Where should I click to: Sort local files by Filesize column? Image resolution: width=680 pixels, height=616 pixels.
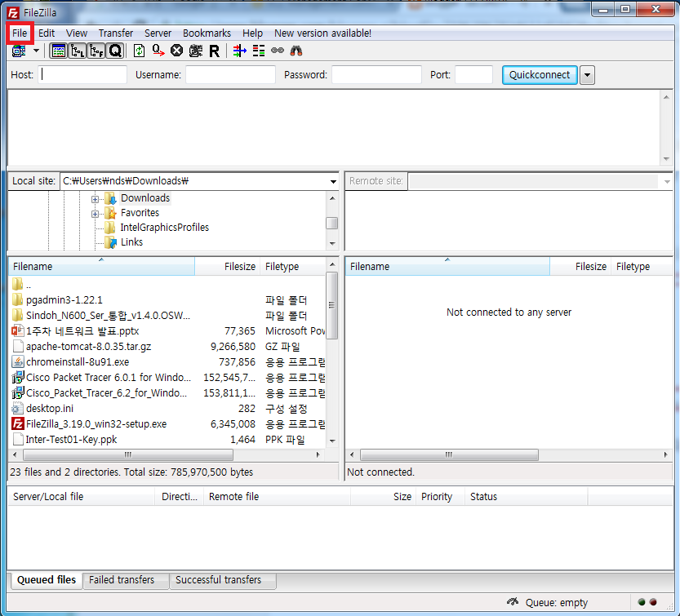227,266
